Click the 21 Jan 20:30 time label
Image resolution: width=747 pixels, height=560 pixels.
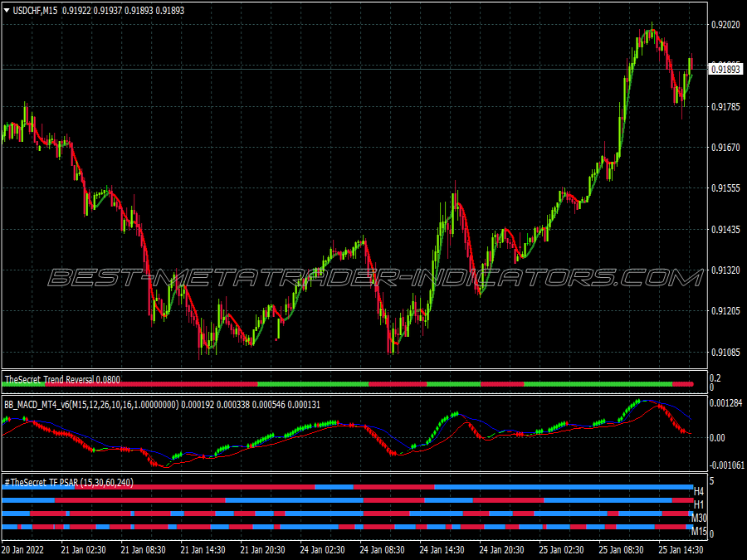(262, 549)
